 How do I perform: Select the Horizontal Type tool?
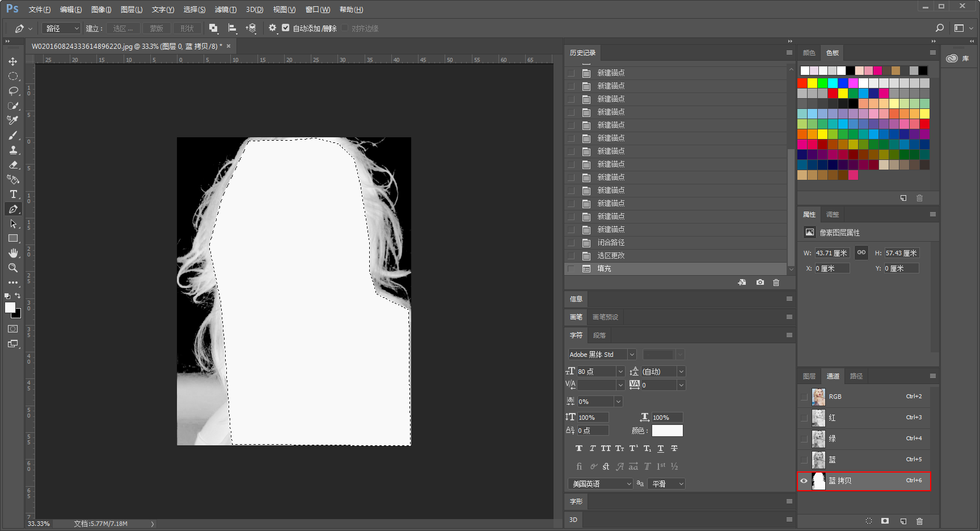(x=12, y=194)
